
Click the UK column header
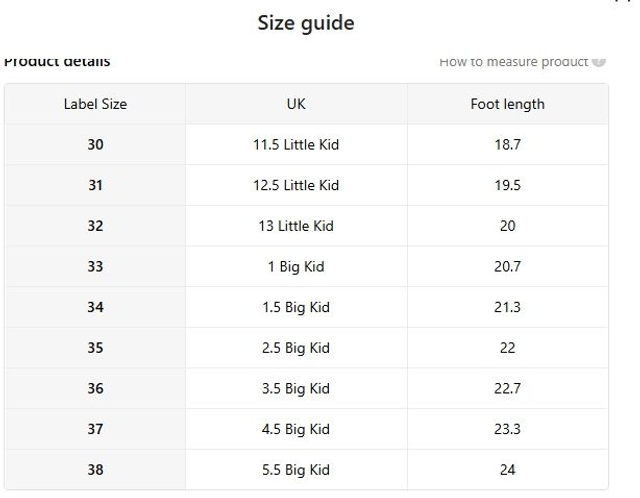296,104
